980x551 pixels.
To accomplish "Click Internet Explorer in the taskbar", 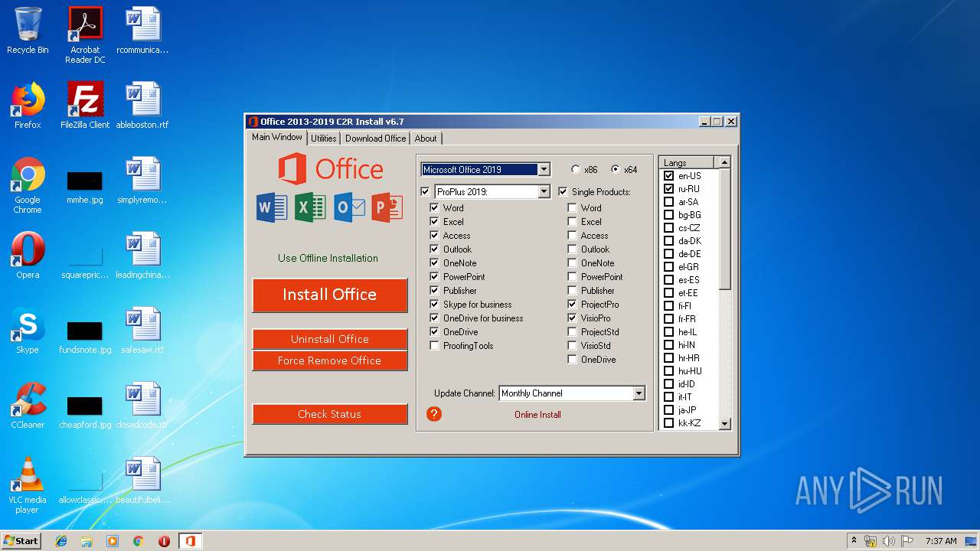I will tap(61, 541).
